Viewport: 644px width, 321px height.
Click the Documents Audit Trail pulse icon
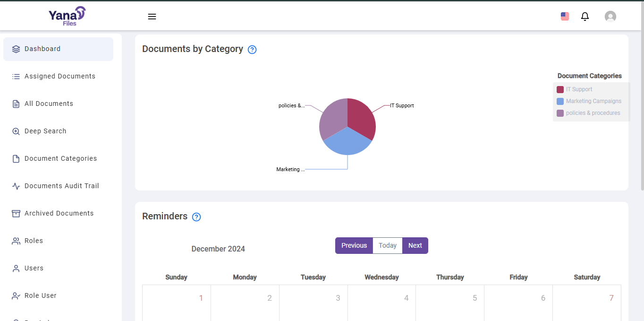(x=16, y=186)
